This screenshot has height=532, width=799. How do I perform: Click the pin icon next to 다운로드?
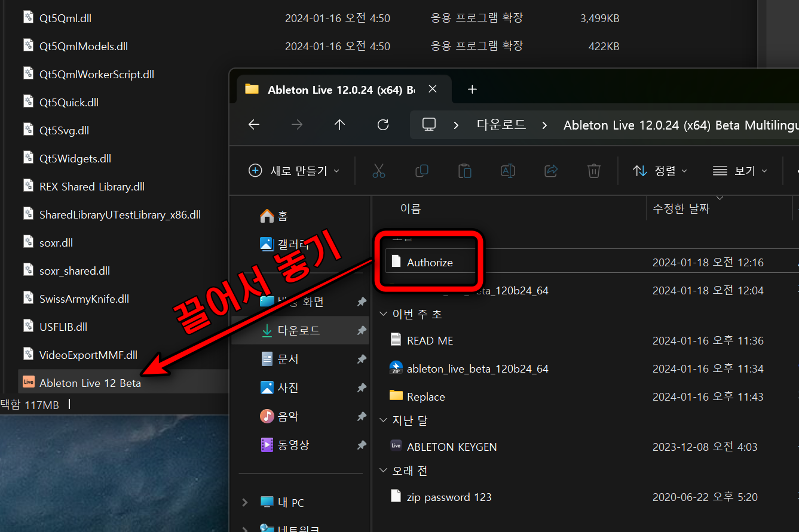click(362, 330)
